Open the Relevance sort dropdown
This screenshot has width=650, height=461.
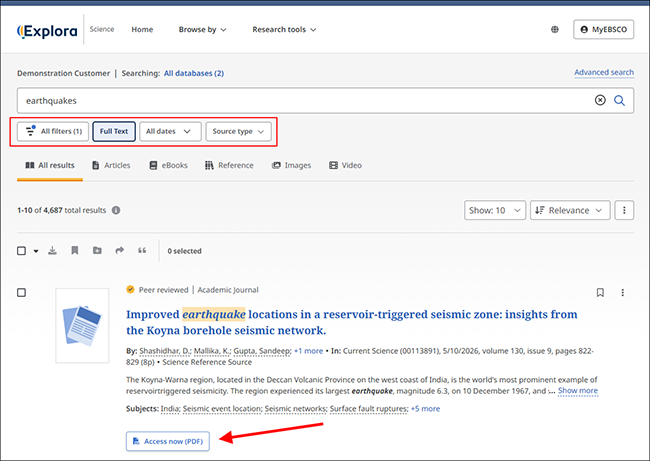point(570,210)
